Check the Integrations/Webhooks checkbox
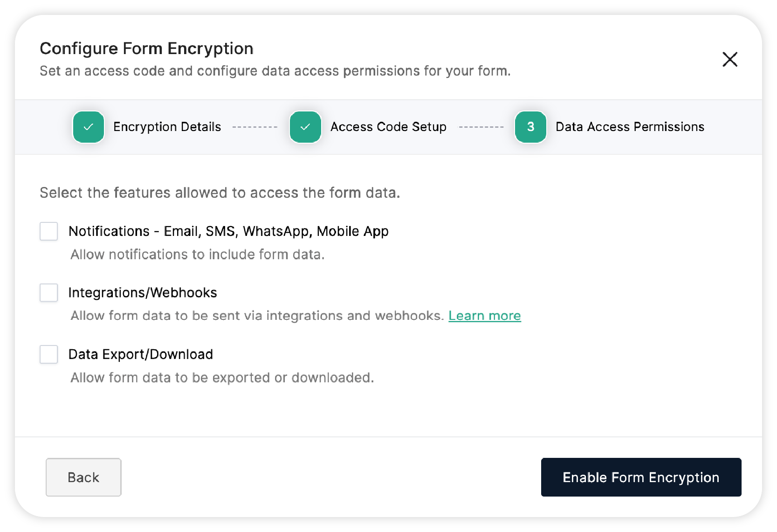This screenshot has width=777, height=532. tap(49, 293)
